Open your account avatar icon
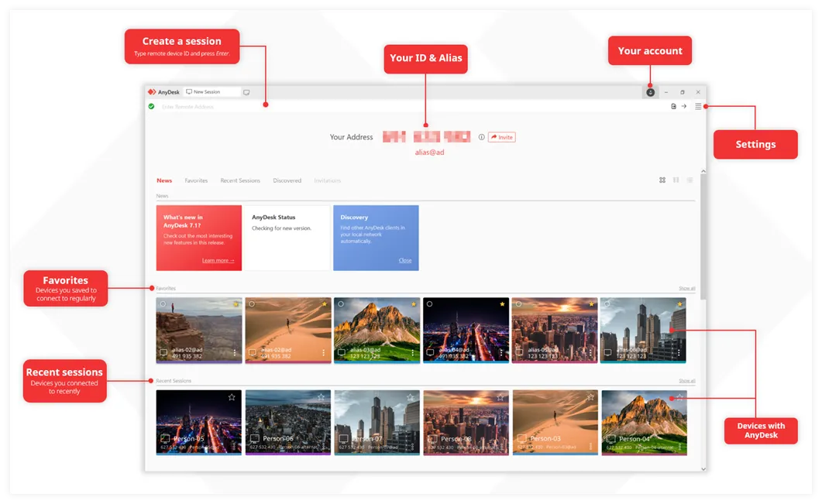The height and width of the screenshot is (504, 822). point(650,91)
